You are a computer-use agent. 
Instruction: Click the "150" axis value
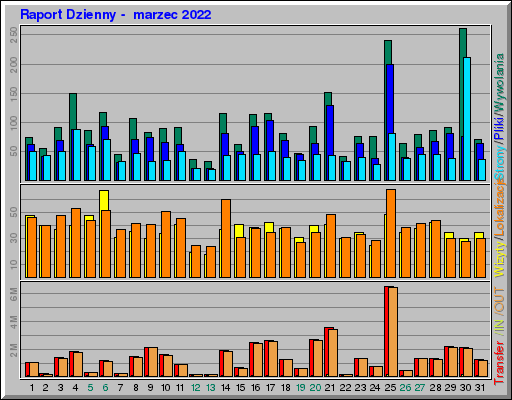[x=14, y=94]
